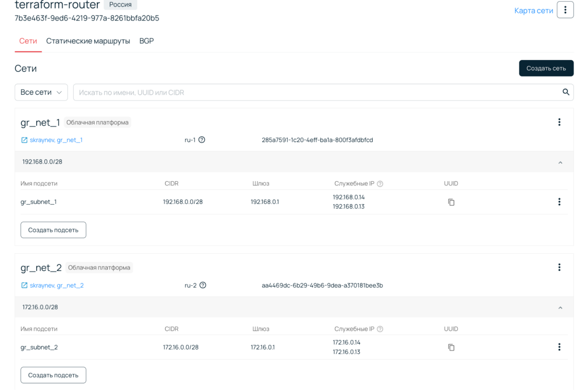Image resolution: width=588 pixels, height=390 pixels.
Task: Collapse the 172.16.0.0/28 subnet section
Action: pos(560,308)
